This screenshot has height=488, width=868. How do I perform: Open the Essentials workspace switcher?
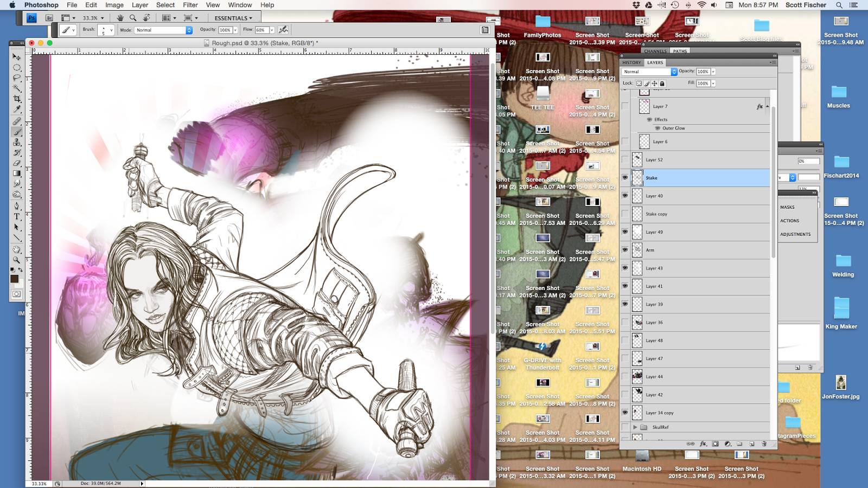(x=233, y=18)
